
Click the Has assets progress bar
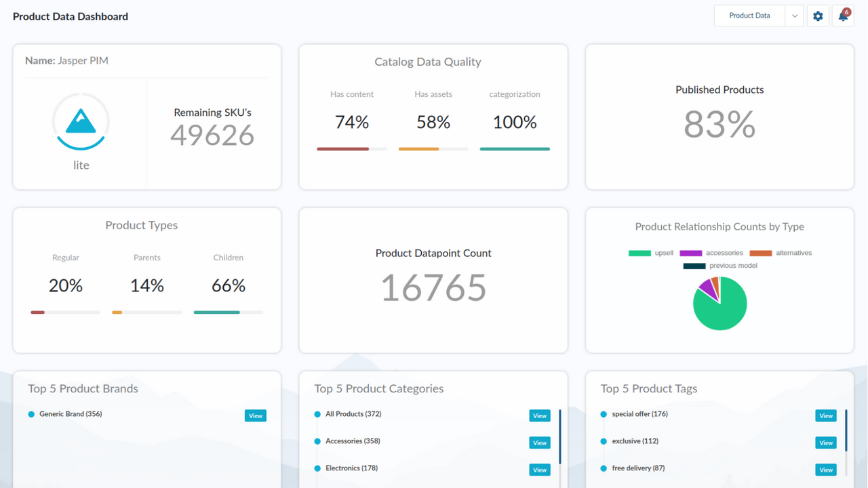433,148
